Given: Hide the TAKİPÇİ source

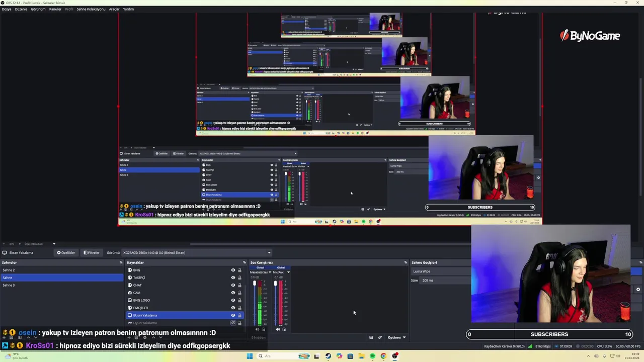Looking at the screenshot, I should point(233,278).
